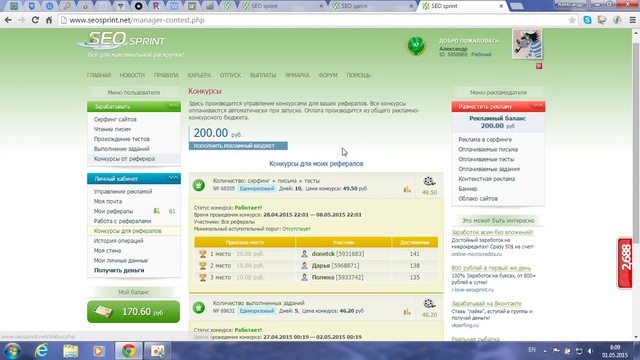Click the address bar URL field
This screenshot has height=360, width=640.
tap(314, 20)
